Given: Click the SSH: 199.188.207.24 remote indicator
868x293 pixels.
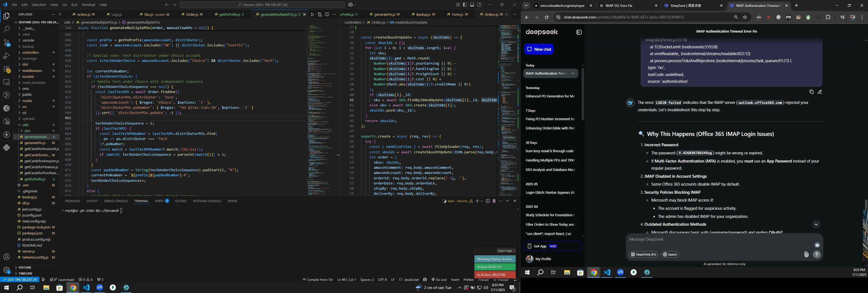Looking at the screenshot, I should (x=20, y=279).
